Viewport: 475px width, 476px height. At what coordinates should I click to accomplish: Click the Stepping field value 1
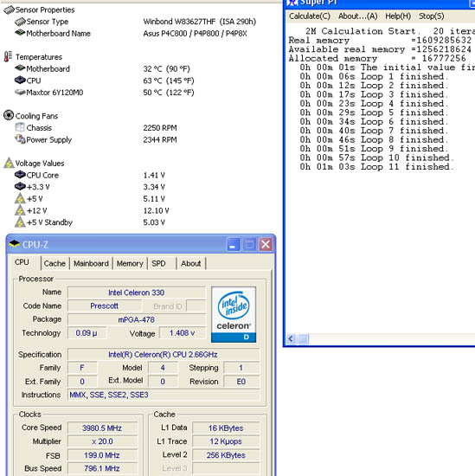[241, 368]
